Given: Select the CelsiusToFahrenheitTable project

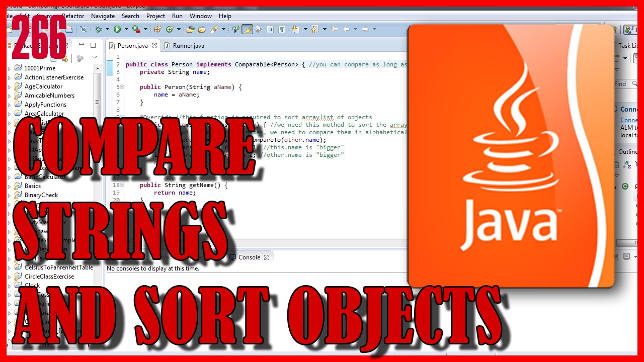Looking at the screenshot, I should [x=59, y=267].
